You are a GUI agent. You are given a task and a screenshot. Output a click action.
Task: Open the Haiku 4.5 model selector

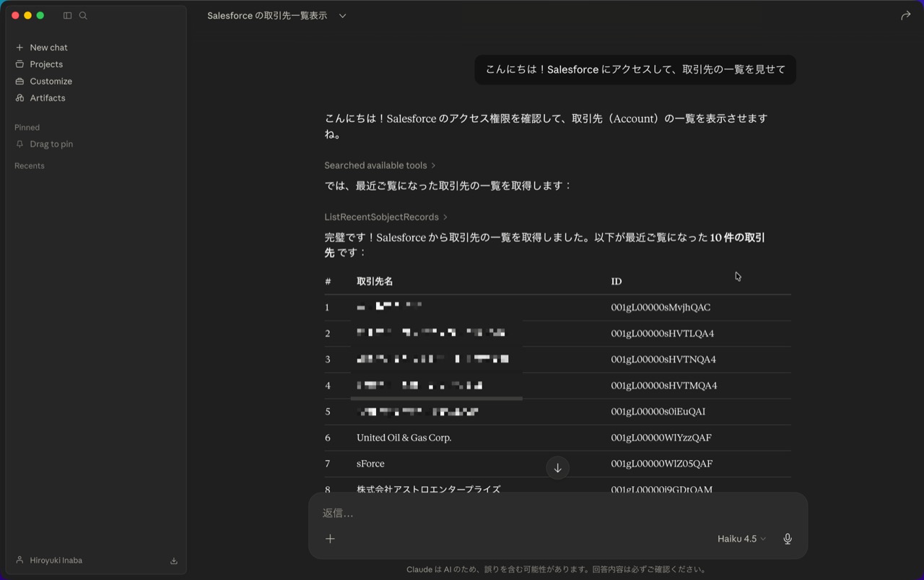741,538
